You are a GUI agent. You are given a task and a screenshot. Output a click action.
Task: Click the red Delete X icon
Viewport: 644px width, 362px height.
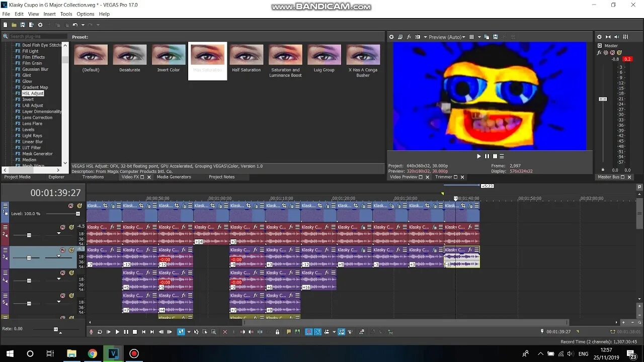[x=225, y=332]
